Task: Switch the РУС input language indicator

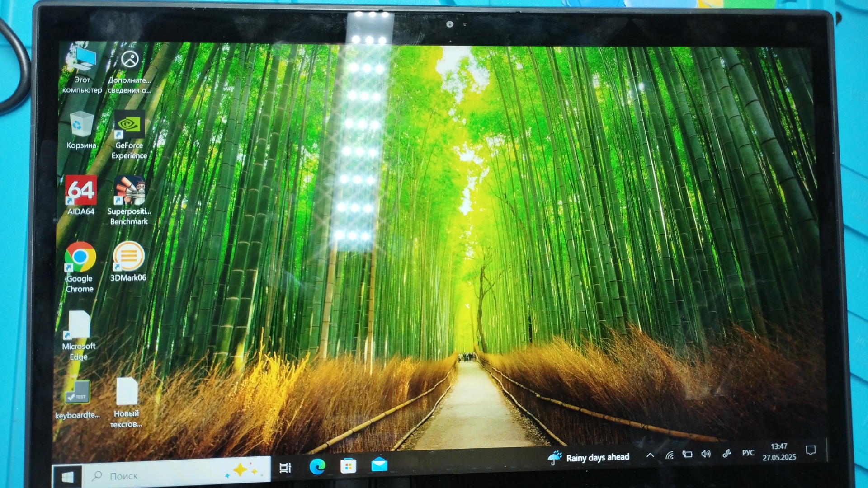Action: pyautogui.click(x=748, y=453)
